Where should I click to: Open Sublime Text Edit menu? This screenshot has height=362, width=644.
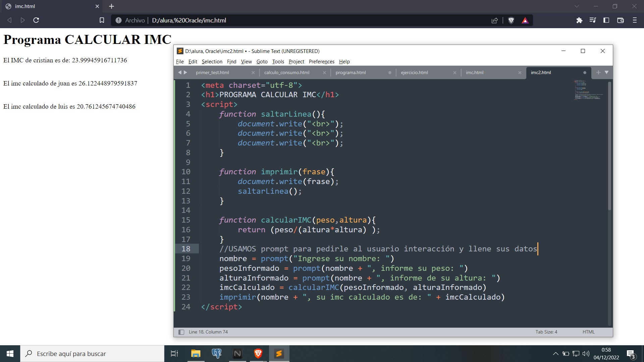tap(193, 62)
